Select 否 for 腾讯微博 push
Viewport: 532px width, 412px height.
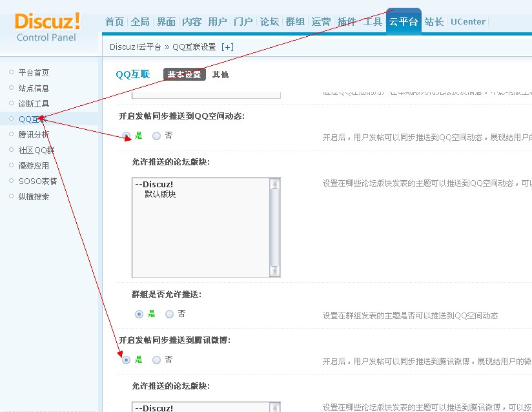point(156,360)
